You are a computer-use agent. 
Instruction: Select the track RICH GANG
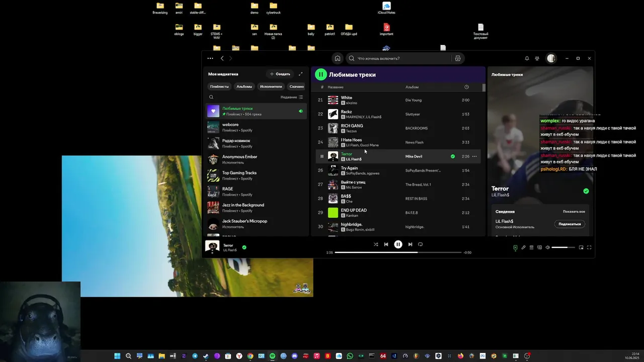click(398, 128)
